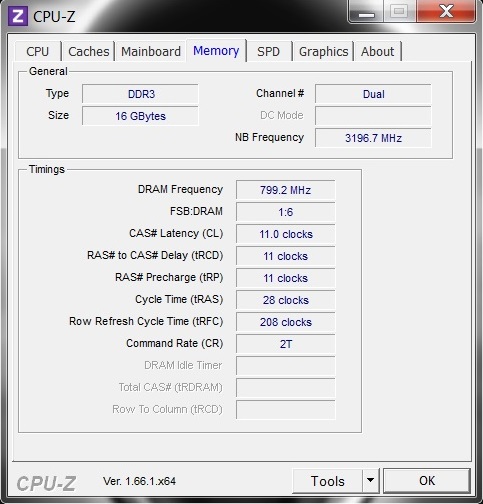483x504 pixels.
Task: Switch to the CPU tab
Action: click(38, 51)
